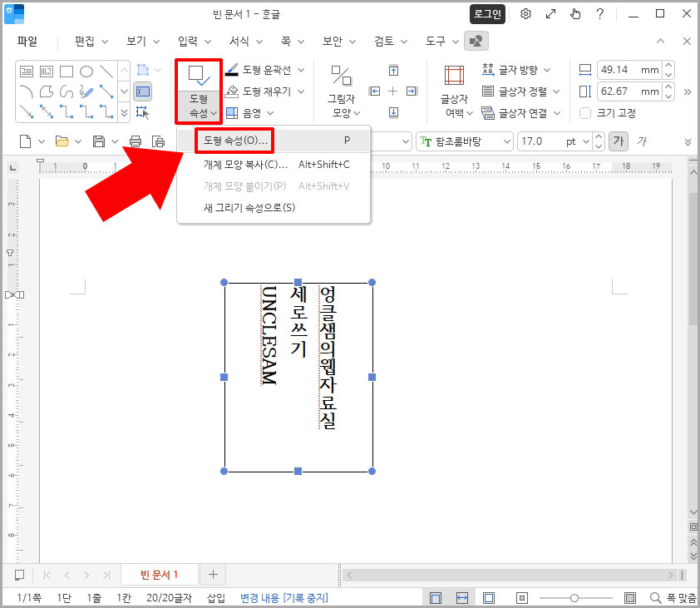Open the 글상자 여백 margin icon
The width and height of the screenshot is (700, 608).
pos(455,75)
